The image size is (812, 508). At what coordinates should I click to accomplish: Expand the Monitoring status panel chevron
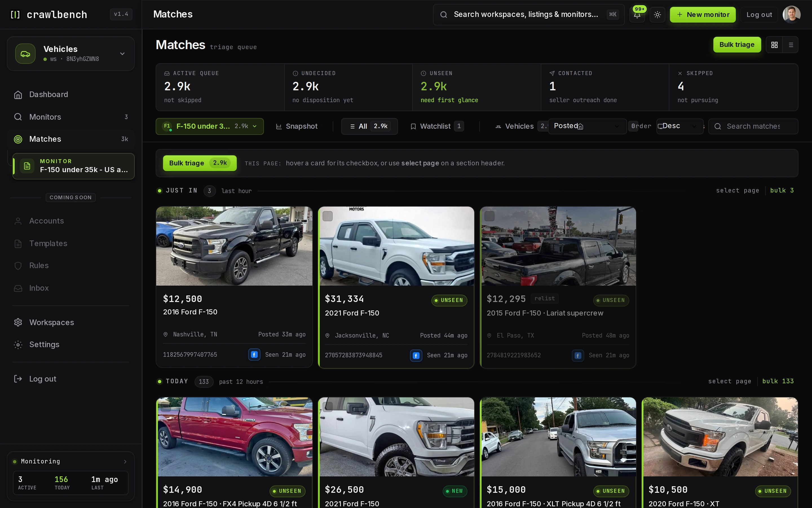click(x=125, y=462)
